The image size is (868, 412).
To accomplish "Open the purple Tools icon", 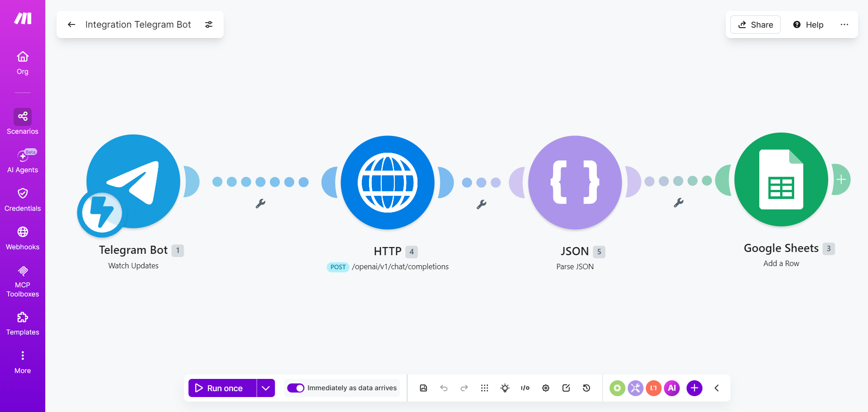I will 635,388.
